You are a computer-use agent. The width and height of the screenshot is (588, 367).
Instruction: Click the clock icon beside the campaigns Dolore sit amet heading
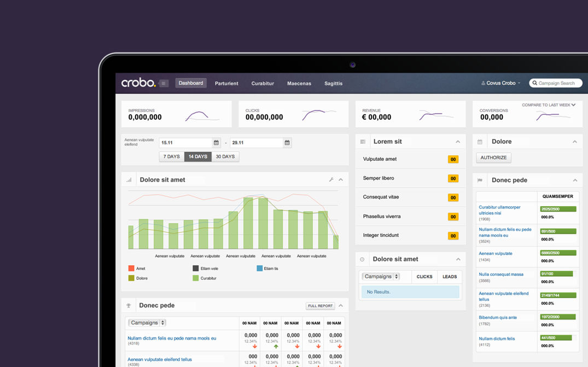(362, 259)
